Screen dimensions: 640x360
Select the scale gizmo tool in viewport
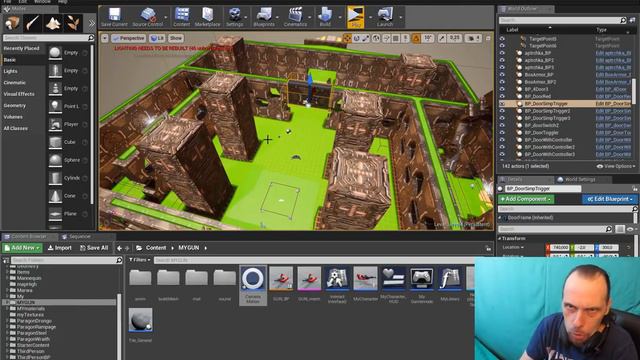tap(366, 38)
